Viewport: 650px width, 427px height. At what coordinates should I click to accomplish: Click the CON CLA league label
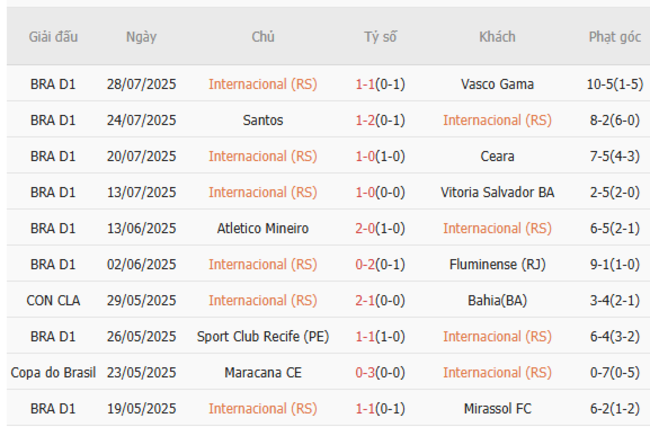pos(53,300)
